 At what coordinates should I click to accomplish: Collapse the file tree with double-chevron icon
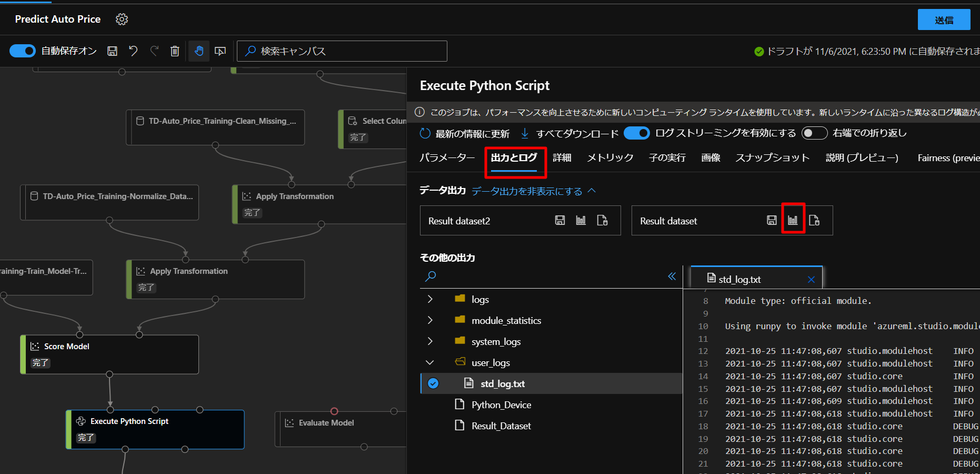coord(672,276)
